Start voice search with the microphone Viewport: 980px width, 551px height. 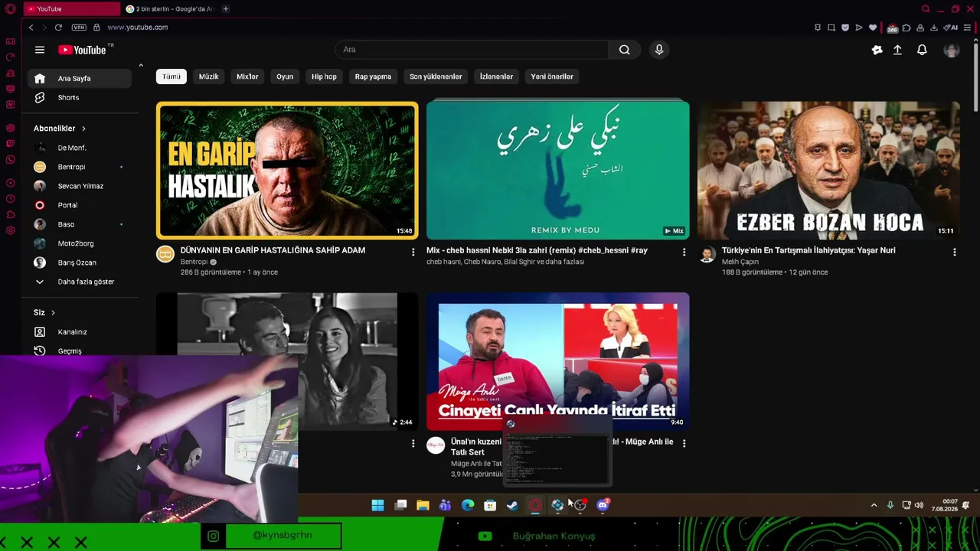659,50
